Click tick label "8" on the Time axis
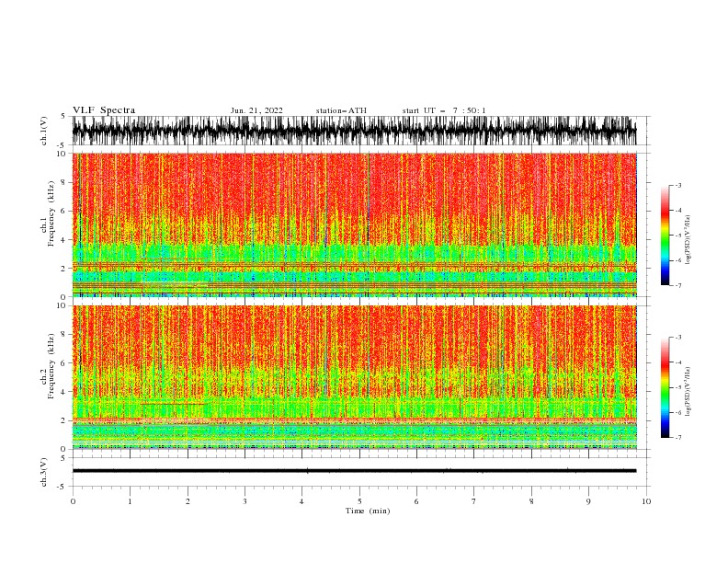The height and width of the screenshot is (563, 728). point(531,501)
